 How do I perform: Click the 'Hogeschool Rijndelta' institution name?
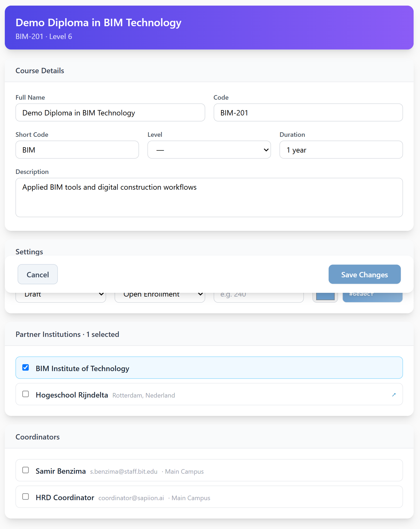72,395
